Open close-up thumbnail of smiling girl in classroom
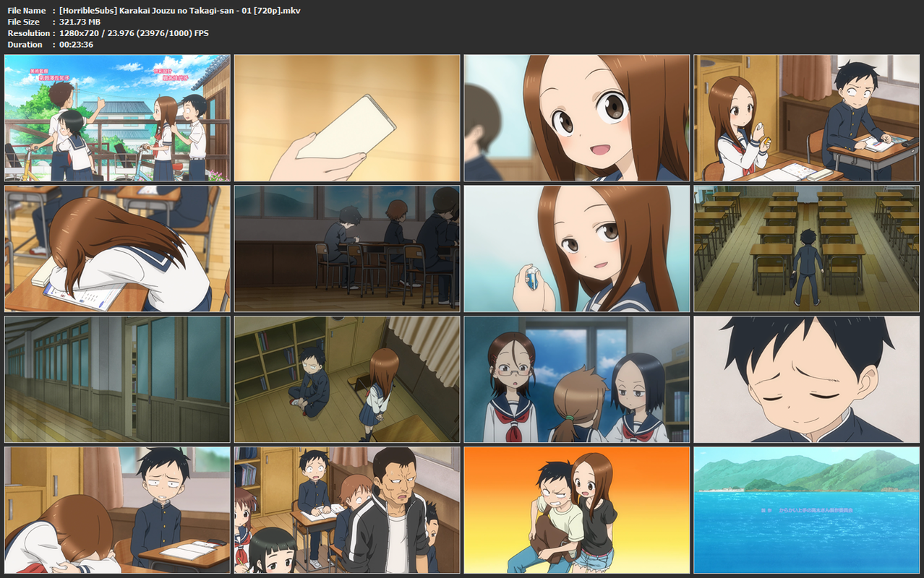 [577, 118]
